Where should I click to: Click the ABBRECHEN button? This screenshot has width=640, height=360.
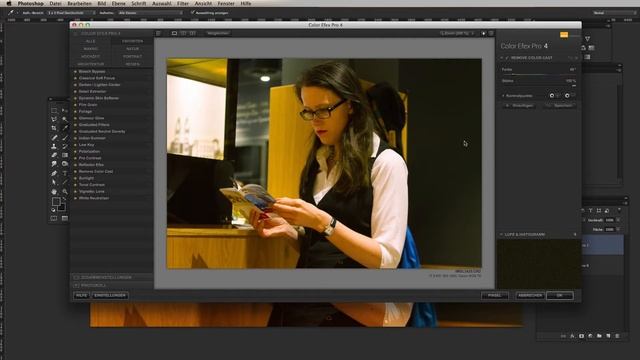pyautogui.click(x=530, y=295)
